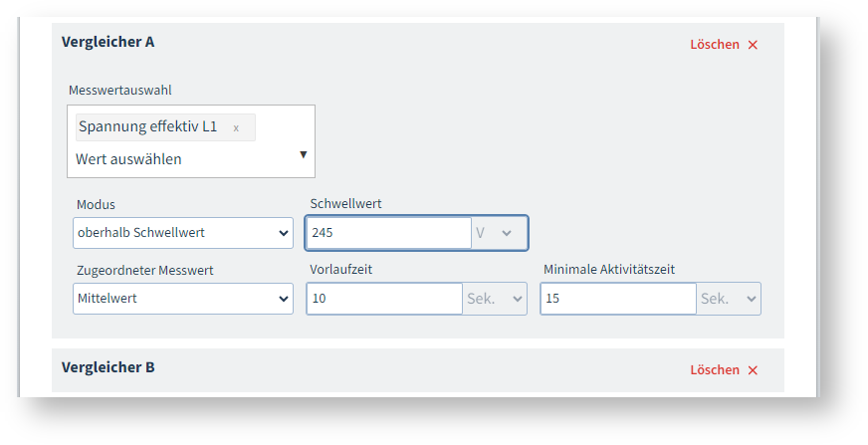Expand the Messwertauswahl dropdown arrow

303,155
